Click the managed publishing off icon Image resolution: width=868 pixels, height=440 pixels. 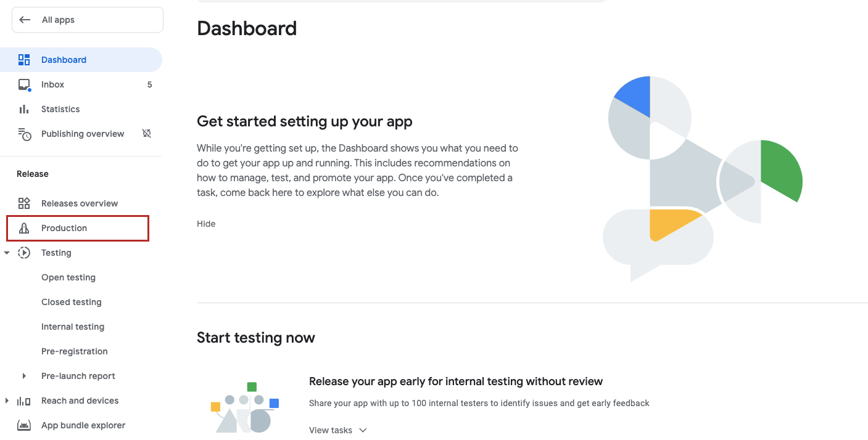(147, 134)
